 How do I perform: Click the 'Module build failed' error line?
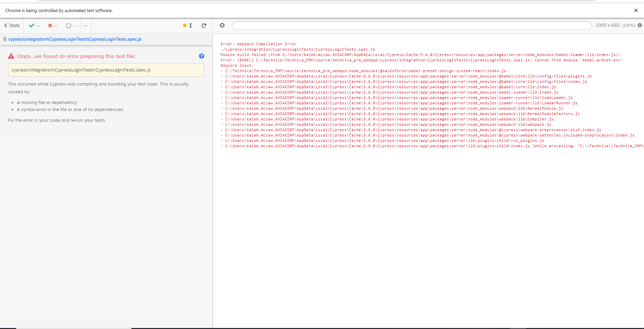pos(420,55)
